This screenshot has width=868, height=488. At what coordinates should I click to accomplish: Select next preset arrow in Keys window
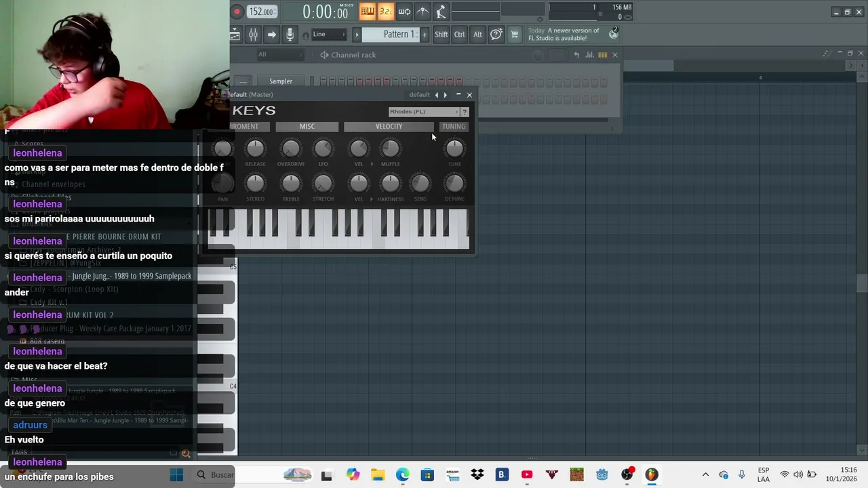click(445, 95)
